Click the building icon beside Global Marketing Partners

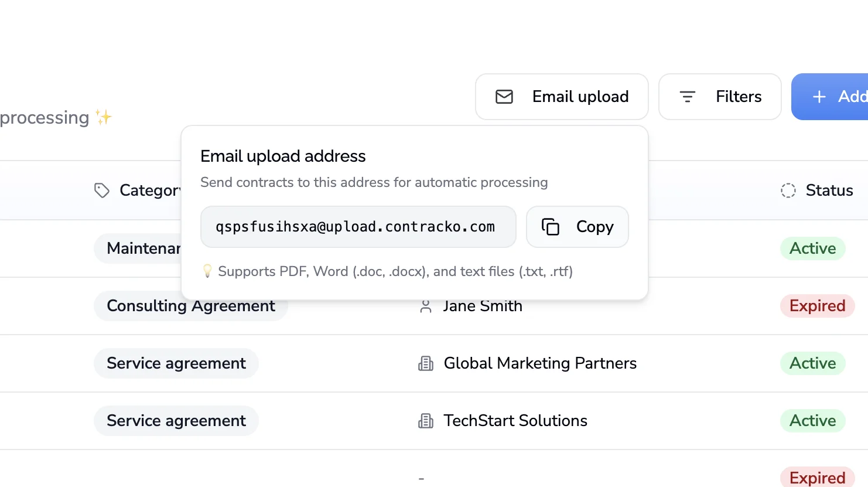[x=425, y=363]
